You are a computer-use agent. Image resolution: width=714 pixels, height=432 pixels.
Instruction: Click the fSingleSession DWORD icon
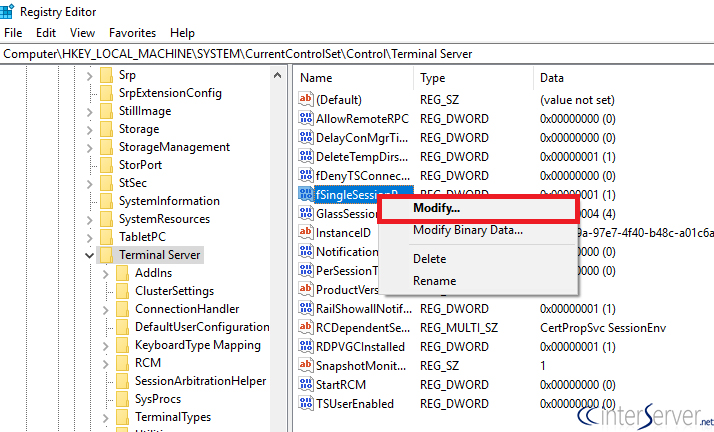pyautogui.click(x=306, y=194)
